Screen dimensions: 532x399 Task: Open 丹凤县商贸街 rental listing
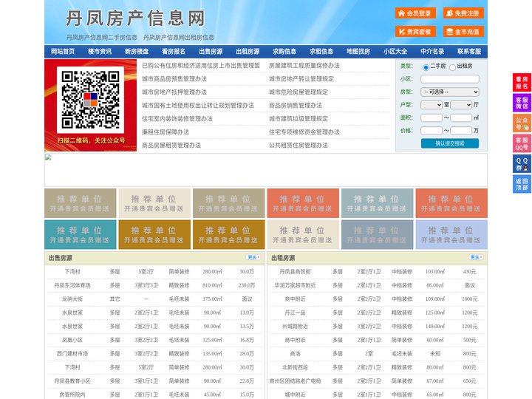pos(295,272)
